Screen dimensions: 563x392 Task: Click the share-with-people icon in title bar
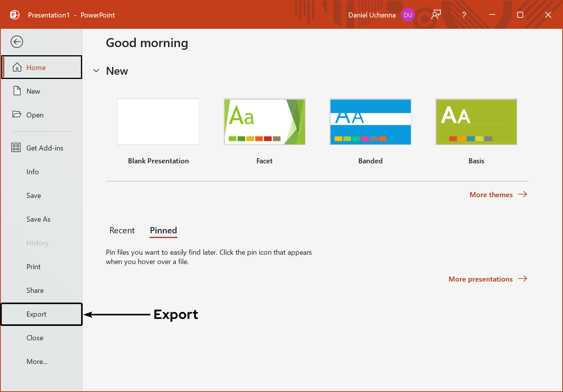436,15
